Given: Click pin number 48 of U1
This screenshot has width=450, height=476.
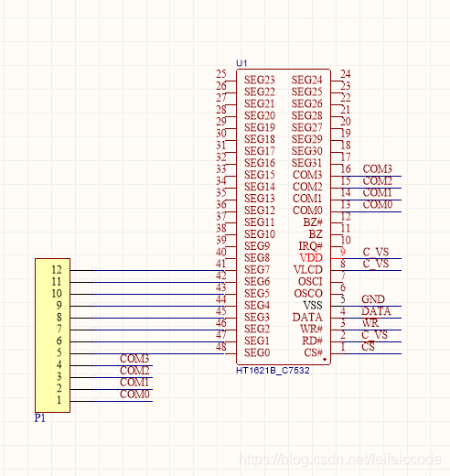Looking at the screenshot, I should [x=221, y=347].
